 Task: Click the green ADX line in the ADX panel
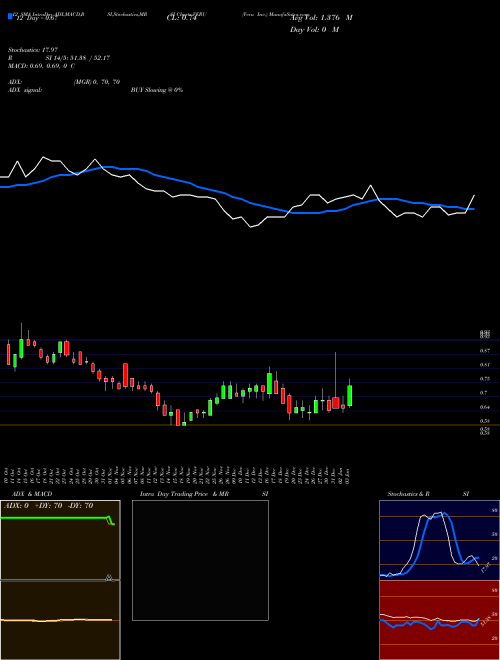tap(57, 519)
